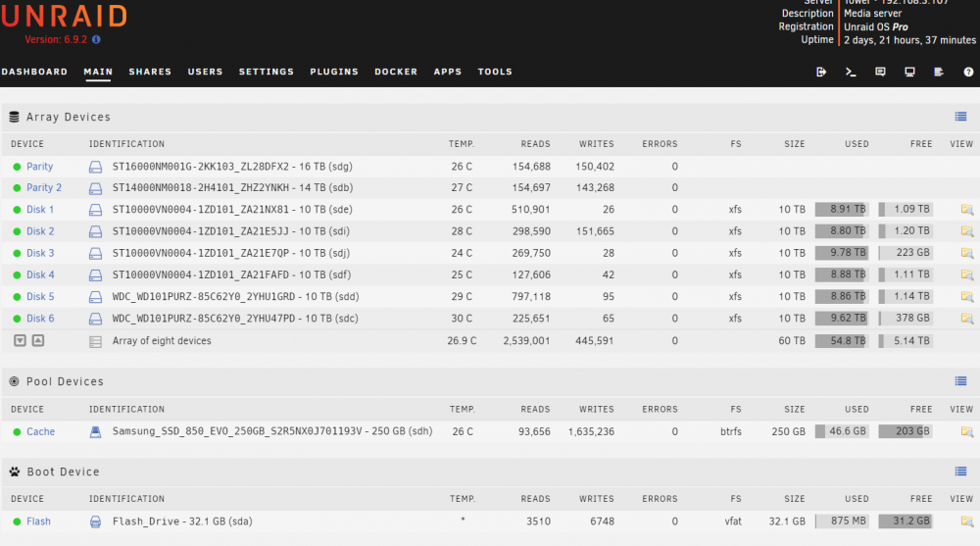
Task: Click the Pool Devices section heading
Action: (x=65, y=381)
